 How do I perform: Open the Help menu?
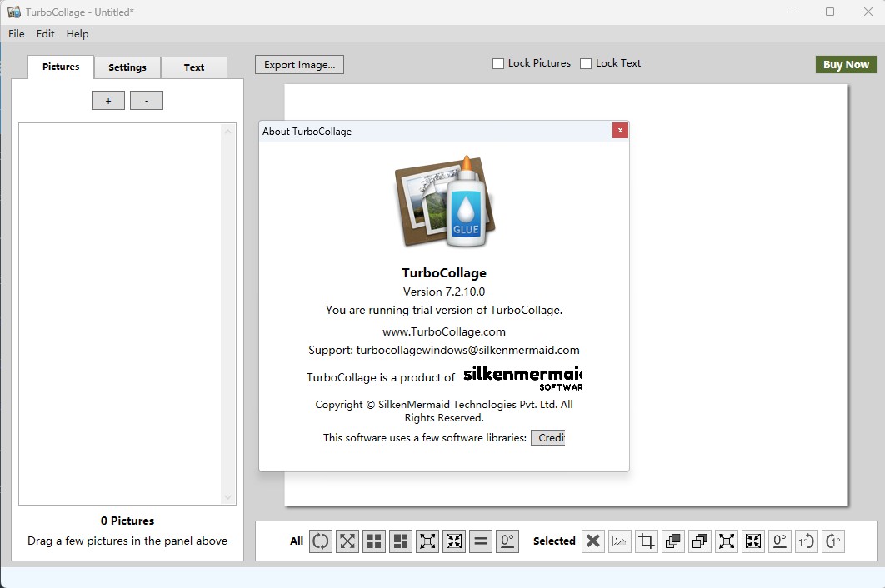click(x=77, y=34)
